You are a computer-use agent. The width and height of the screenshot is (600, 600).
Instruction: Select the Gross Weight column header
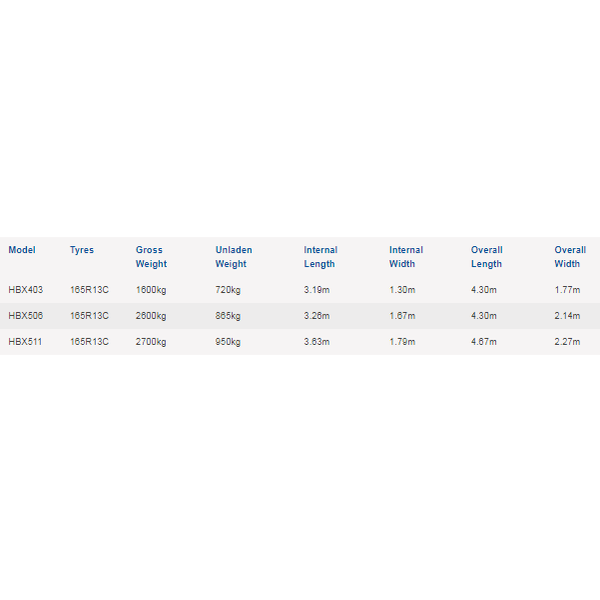(151, 257)
